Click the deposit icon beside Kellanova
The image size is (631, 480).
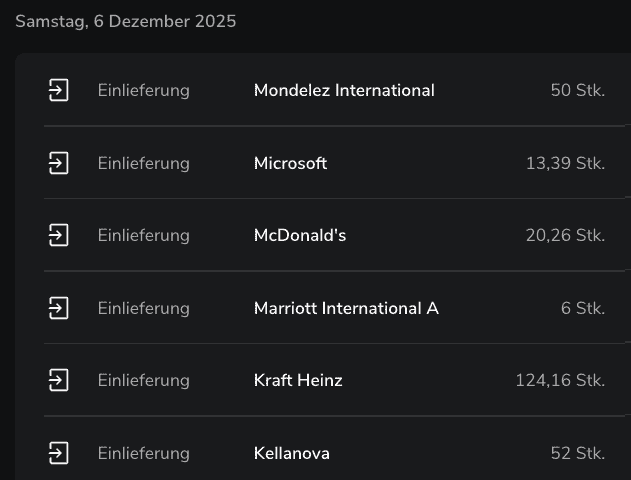[x=59, y=453]
